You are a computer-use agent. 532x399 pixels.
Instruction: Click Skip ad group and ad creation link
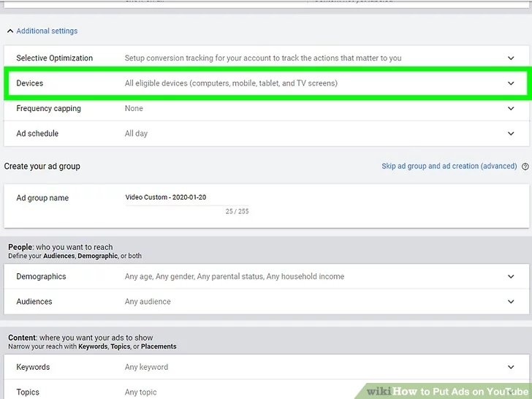449,167
